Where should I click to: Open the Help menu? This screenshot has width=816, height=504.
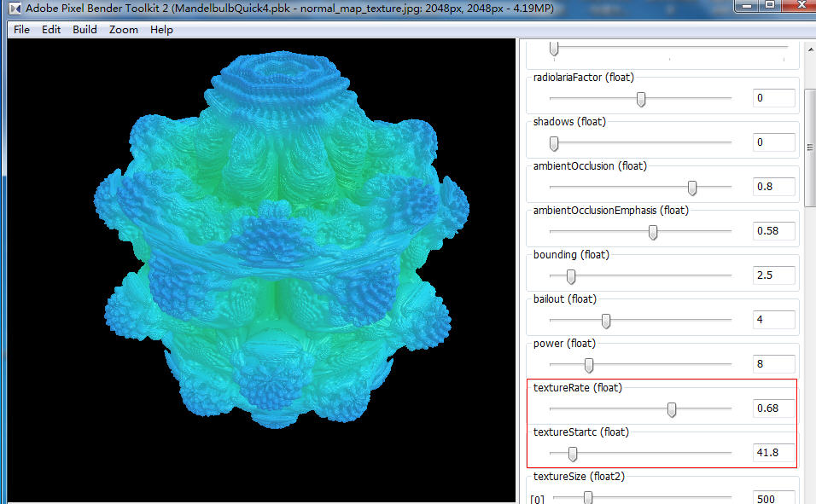(161, 30)
